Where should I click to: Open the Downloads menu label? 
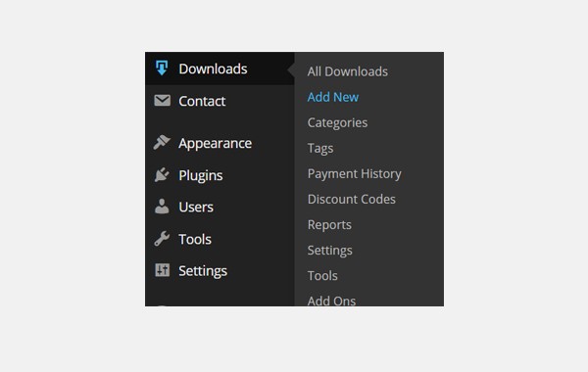click(213, 69)
